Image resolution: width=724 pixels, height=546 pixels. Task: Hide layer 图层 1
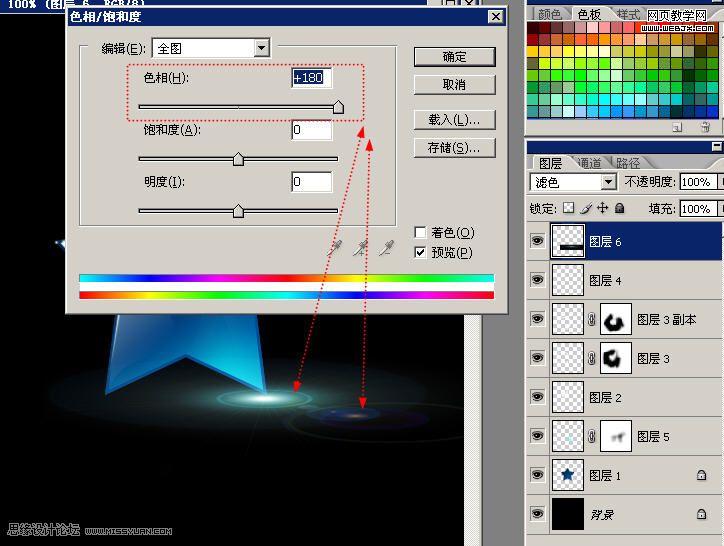[x=537, y=475]
